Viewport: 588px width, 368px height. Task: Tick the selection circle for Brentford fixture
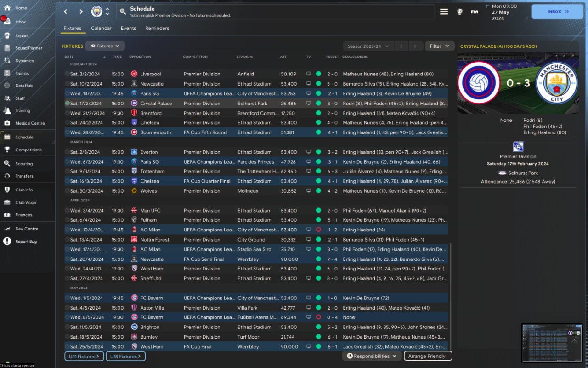pyautogui.click(x=67, y=113)
